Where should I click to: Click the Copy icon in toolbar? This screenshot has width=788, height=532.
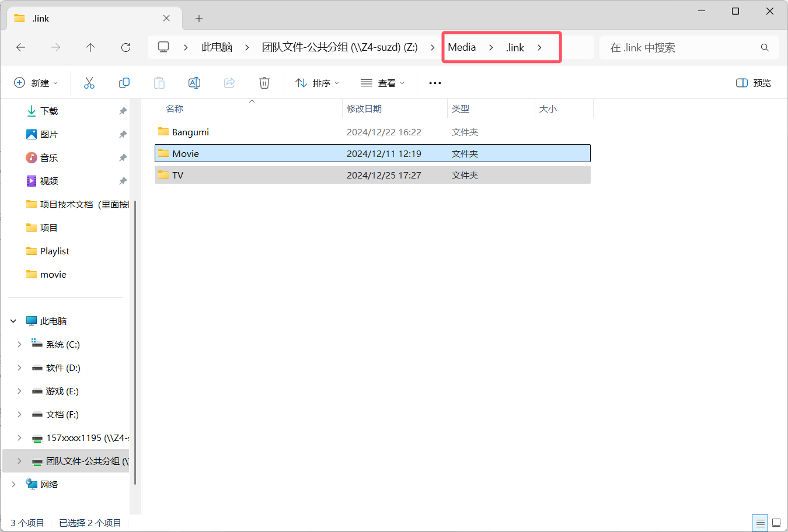[x=124, y=83]
